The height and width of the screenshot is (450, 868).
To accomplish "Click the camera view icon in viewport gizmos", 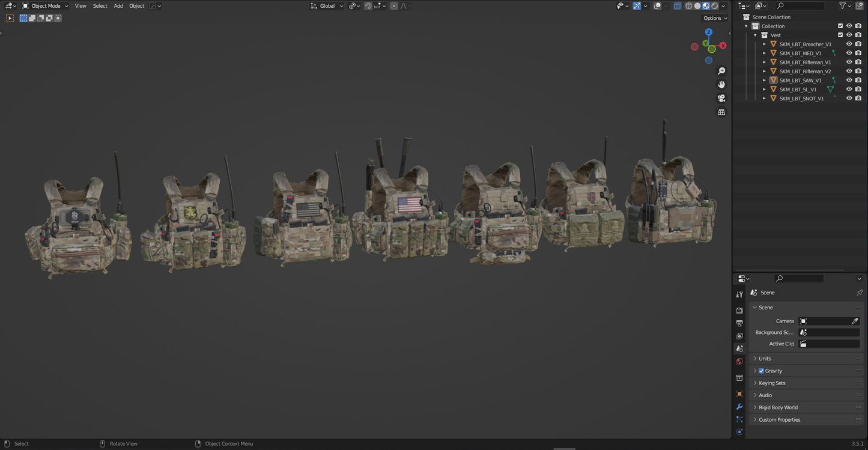I will click(721, 98).
